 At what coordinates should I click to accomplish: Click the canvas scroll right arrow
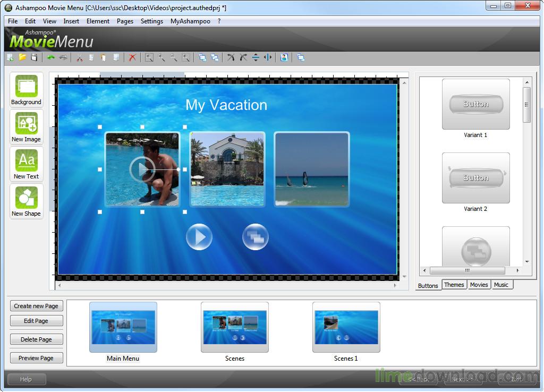point(395,285)
